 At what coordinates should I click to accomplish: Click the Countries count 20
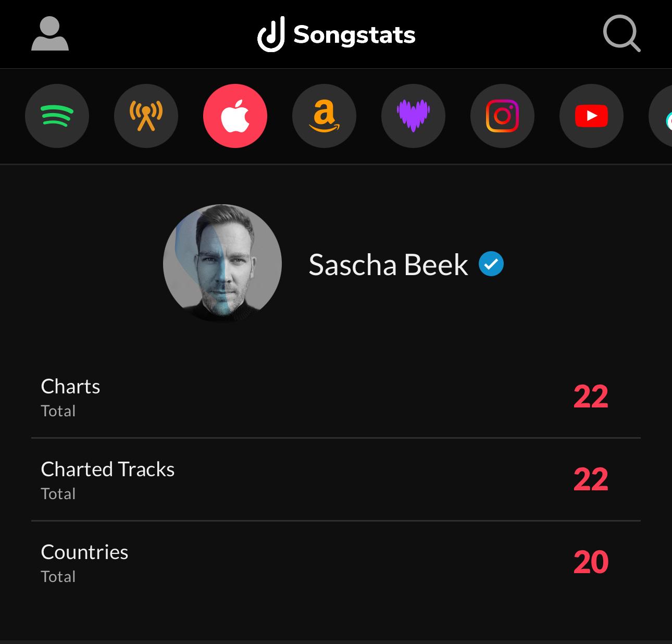pyautogui.click(x=591, y=563)
